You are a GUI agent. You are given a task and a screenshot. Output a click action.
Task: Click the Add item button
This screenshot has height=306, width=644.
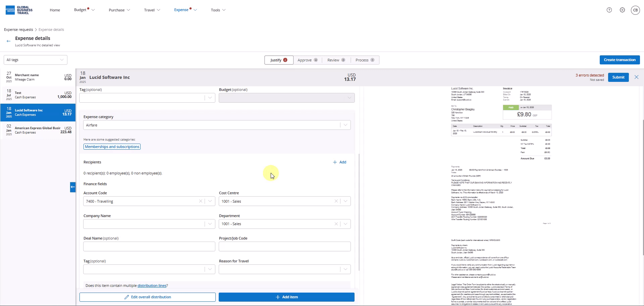tap(286, 297)
